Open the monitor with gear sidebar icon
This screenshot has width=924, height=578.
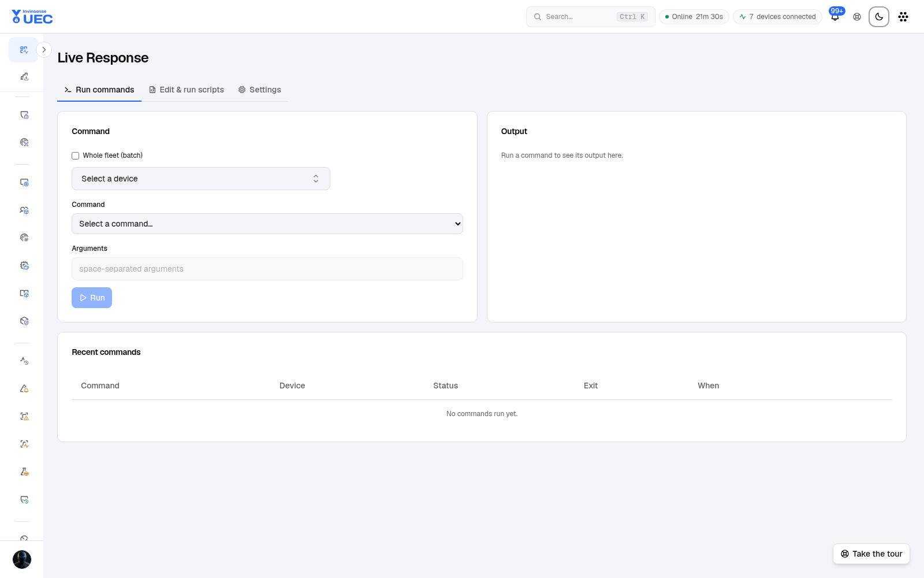click(24, 183)
